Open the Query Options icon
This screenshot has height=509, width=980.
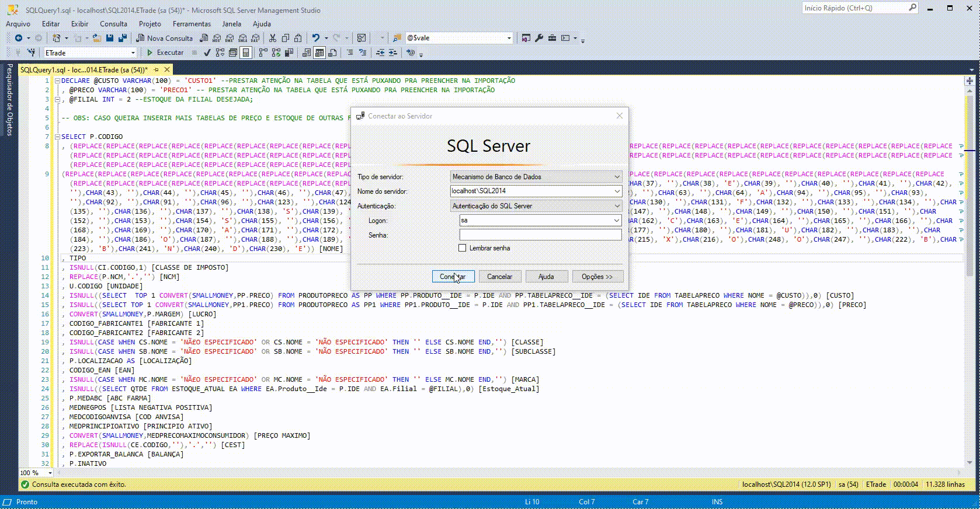coord(233,53)
